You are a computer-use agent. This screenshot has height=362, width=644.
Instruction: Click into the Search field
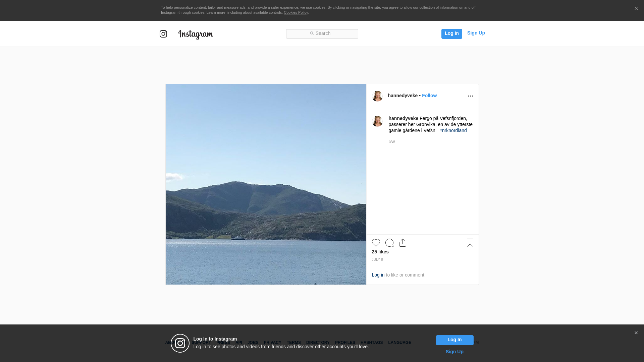[x=322, y=34]
